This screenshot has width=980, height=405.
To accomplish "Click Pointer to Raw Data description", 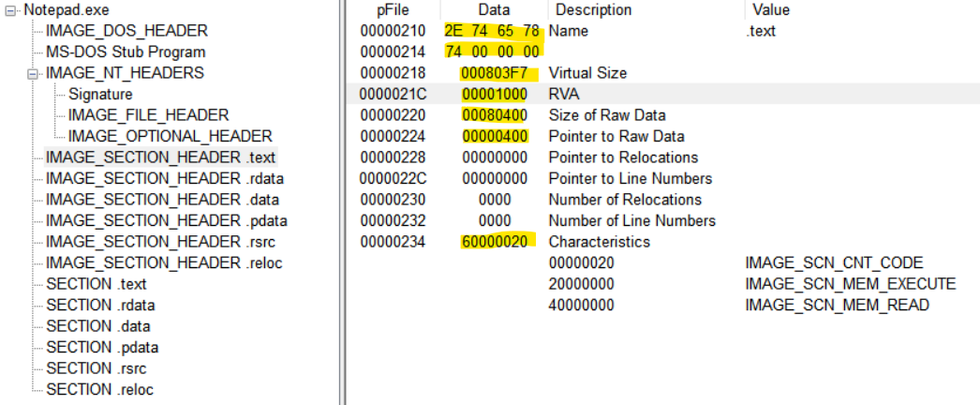I will [616, 136].
